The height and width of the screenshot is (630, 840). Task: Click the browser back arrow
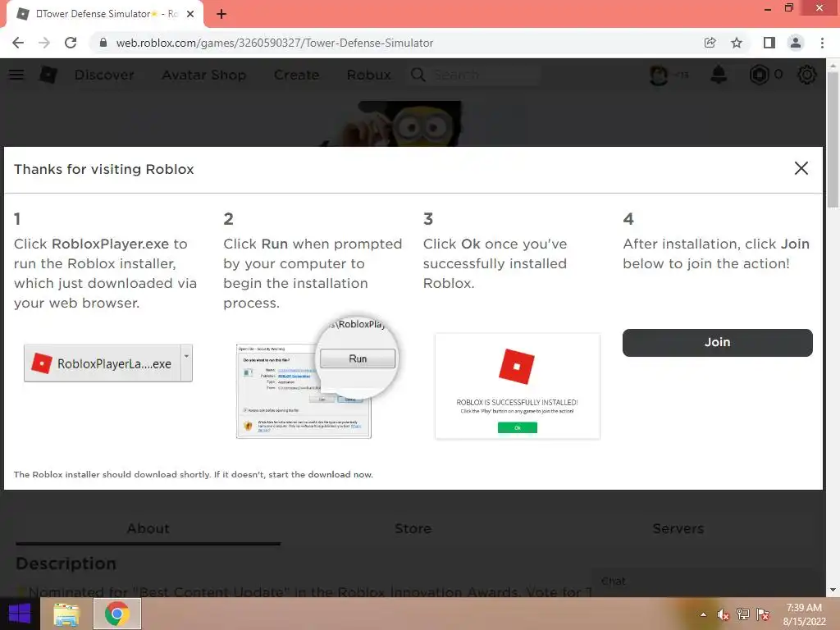(x=18, y=43)
